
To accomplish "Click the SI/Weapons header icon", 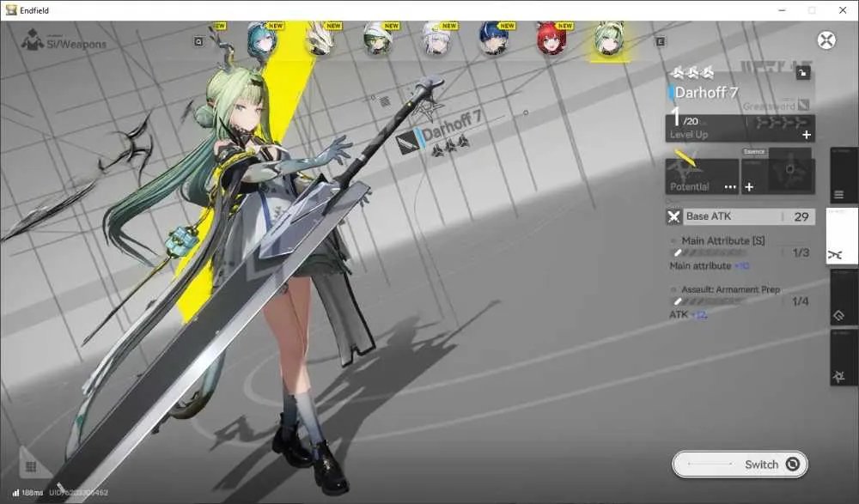I will tap(33, 40).
